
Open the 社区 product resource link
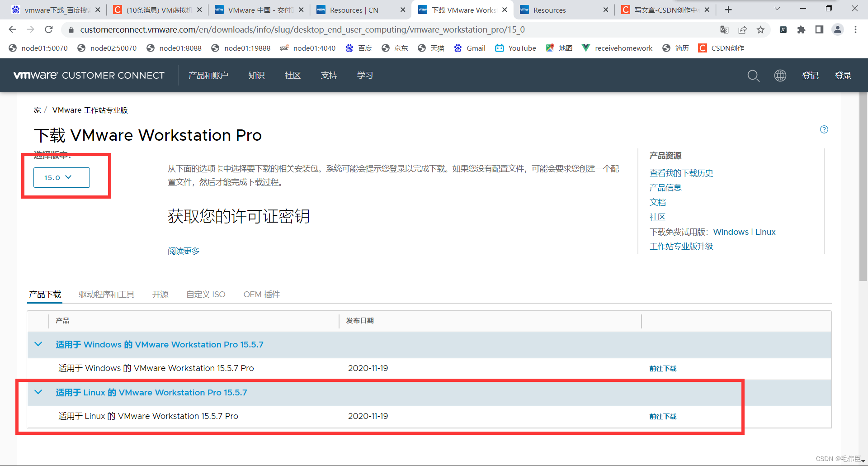click(x=658, y=217)
